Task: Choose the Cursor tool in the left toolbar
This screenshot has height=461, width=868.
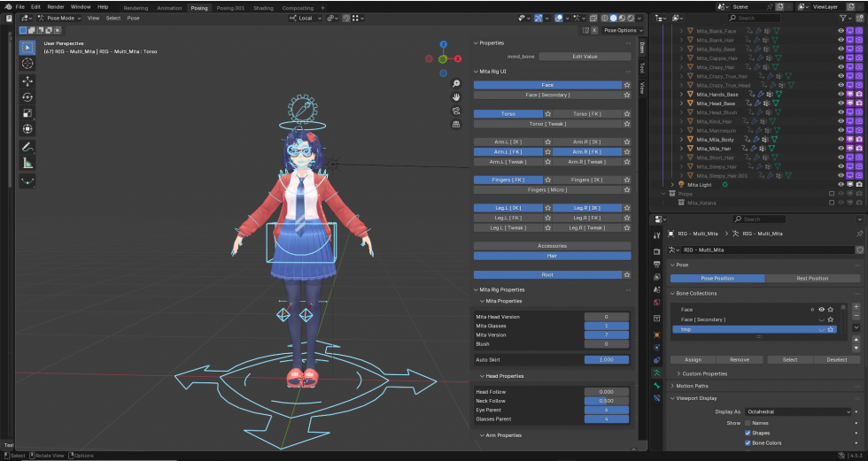Action: (27, 64)
